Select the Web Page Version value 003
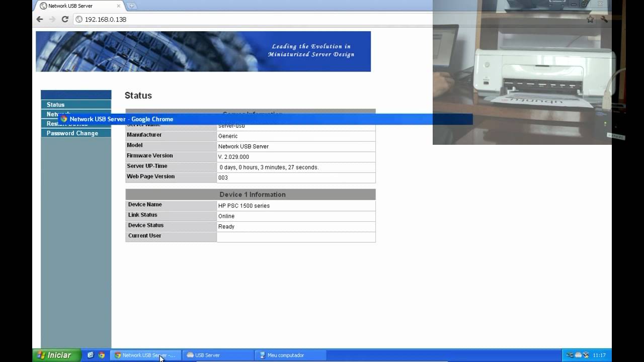The height and width of the screenshot is (362, 644). click(223, 178)
